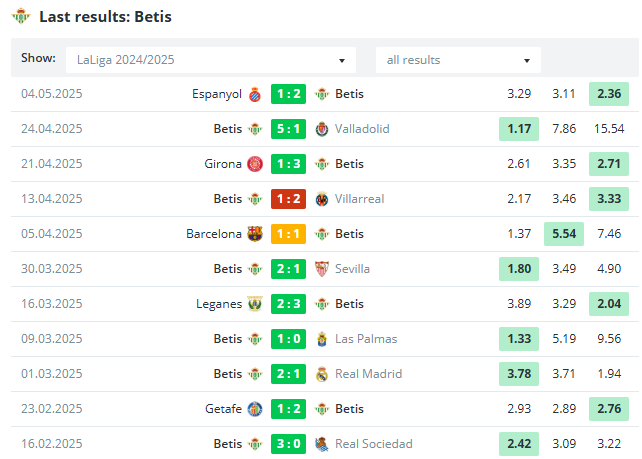The image size is (642, 459).
Task: Click the arrow of the LaLiga 2024/2025 dropdown
Action: pos(342,61)
